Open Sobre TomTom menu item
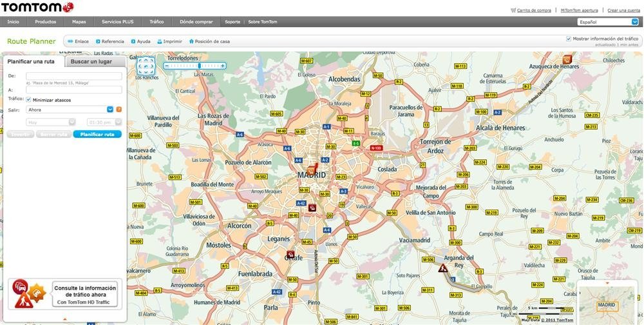Screen dimensions: 644x325 [263, 22]
